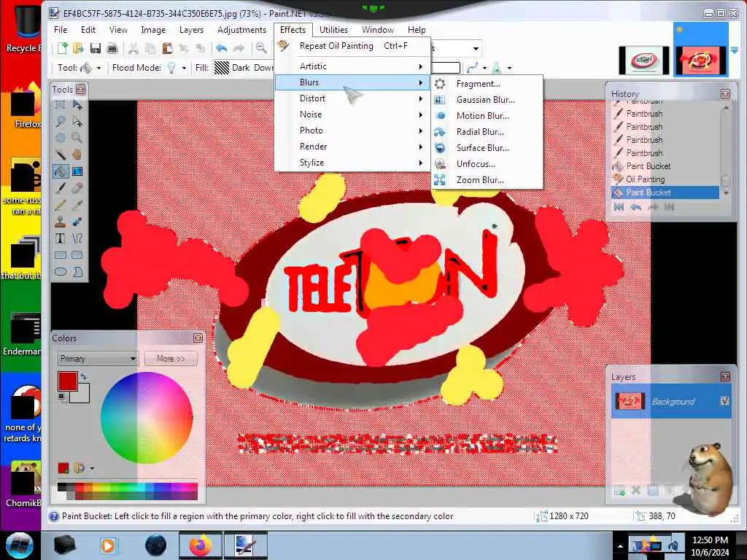Show hidden system tray icons
Screen dimensions: 747x560
(620, 546)
